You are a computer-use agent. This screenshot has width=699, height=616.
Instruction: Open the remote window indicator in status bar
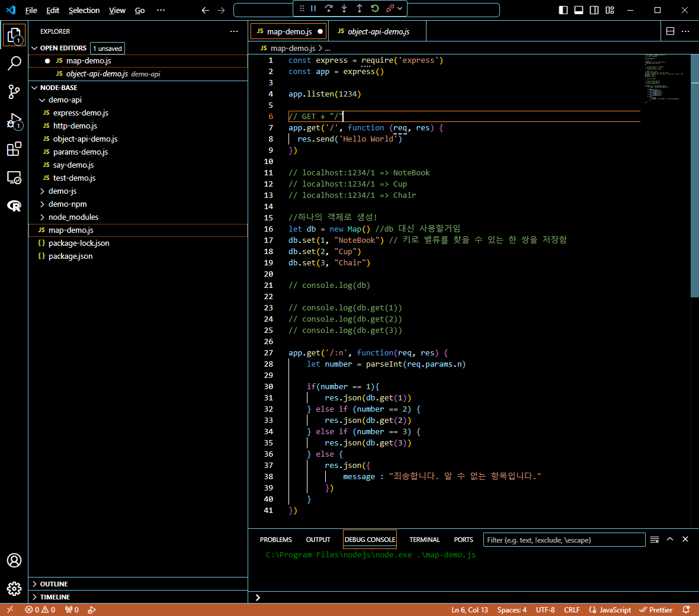coord(10,609)
